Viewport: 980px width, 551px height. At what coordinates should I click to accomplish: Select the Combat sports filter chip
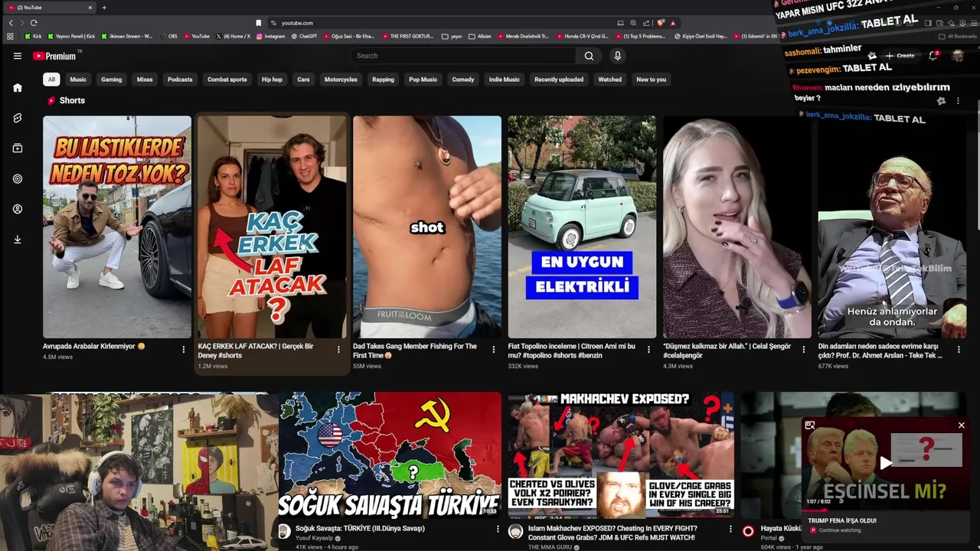(x=227, y=80)
